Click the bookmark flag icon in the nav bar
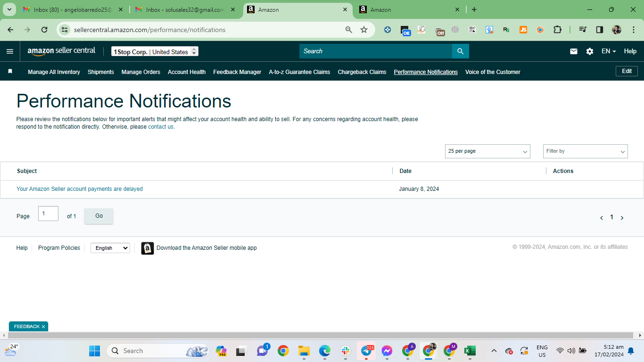Viewport: 644px width, 362px height. [x=10, y=72]
